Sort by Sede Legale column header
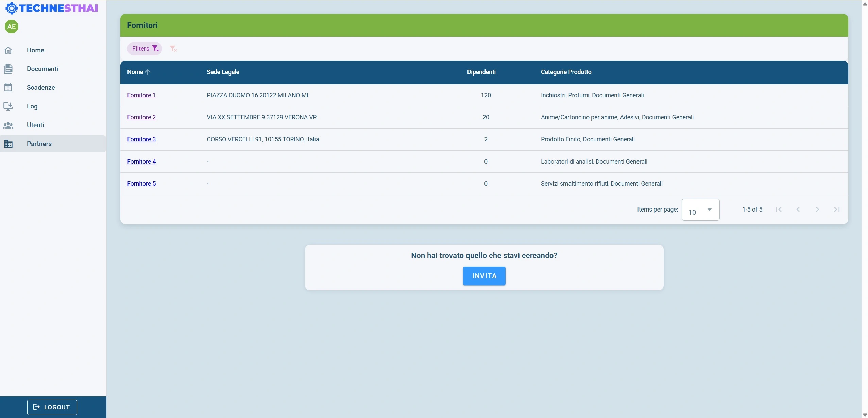Screen dimensions: 868x418 (x=223, y=72)
